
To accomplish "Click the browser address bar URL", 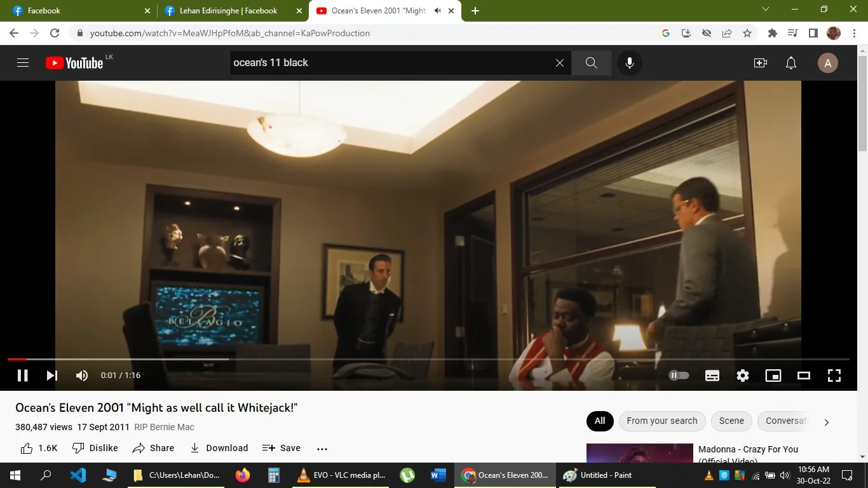I will tap(229, 33).
